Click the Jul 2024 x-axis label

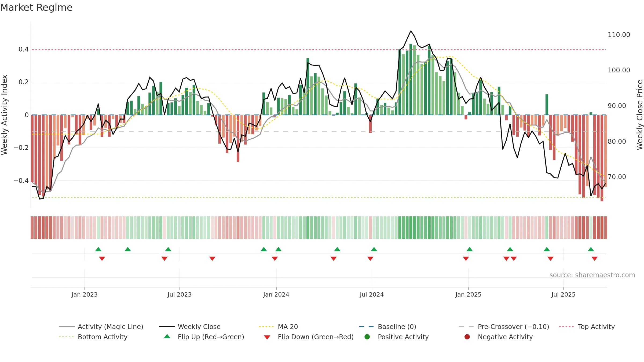pos(372,294)
